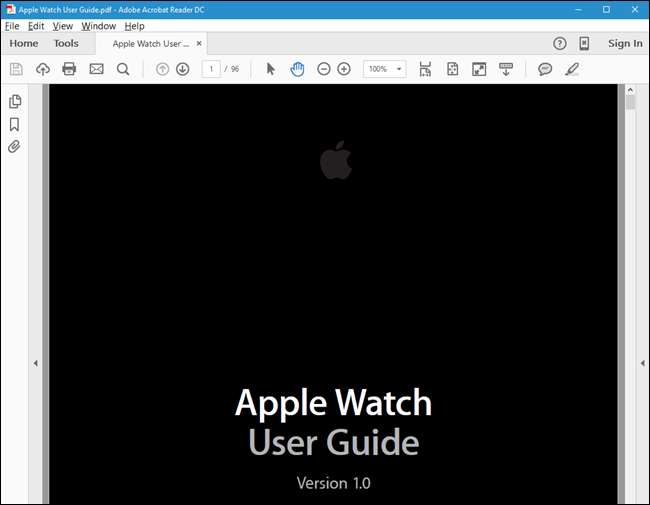Open the 100% zoom dropdown
This screenshot has height=505, width=650.
[385, 69]
